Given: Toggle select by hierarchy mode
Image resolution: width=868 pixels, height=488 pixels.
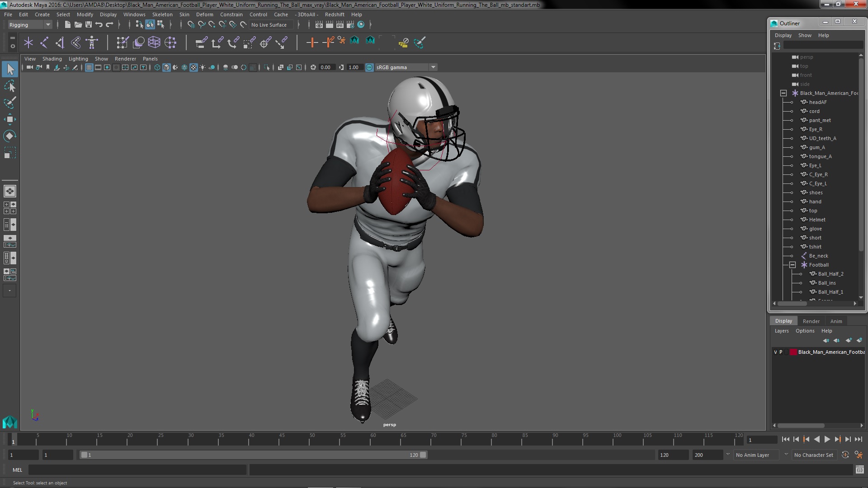Looking at the screenshot, I should click(x=139, y=24).
